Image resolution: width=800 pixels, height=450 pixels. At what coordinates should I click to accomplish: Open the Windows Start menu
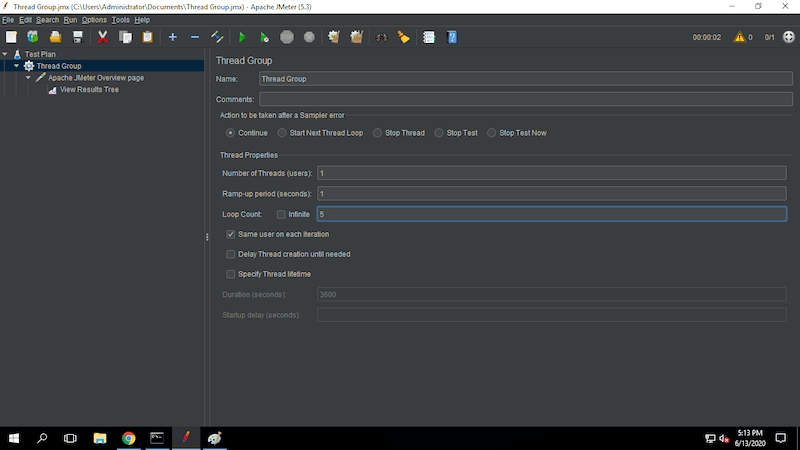pos(14,438)
